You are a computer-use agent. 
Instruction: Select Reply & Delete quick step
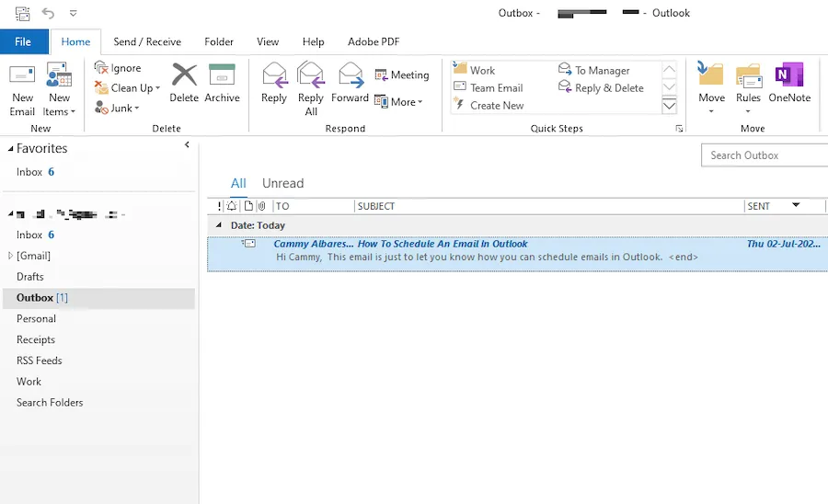point(601,87)
